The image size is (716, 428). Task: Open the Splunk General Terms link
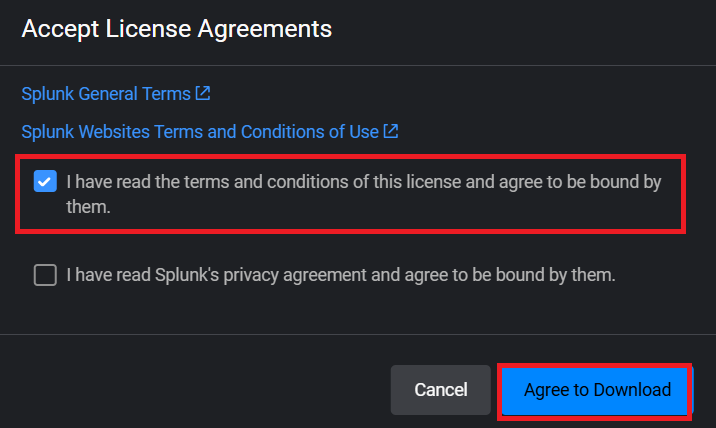(105, 94)
